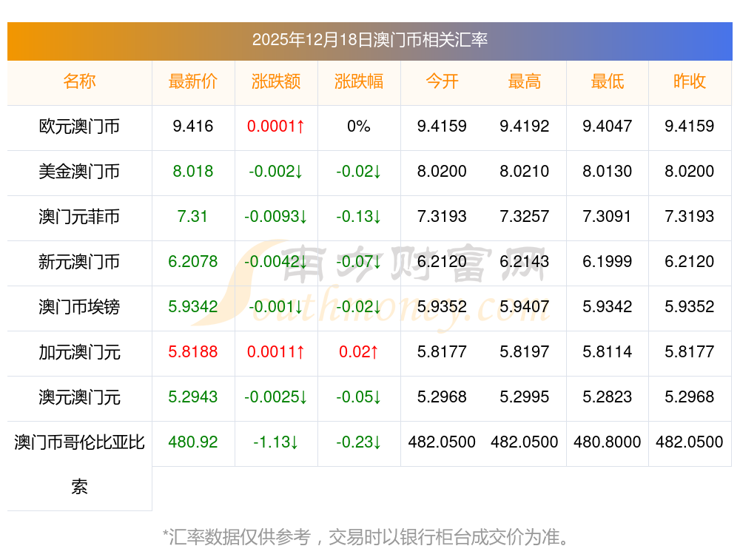Click the 名称 column header
Image resolution: width=740 pixels, height=560 pixels.
pyautogui.click(x=79, y=81)
